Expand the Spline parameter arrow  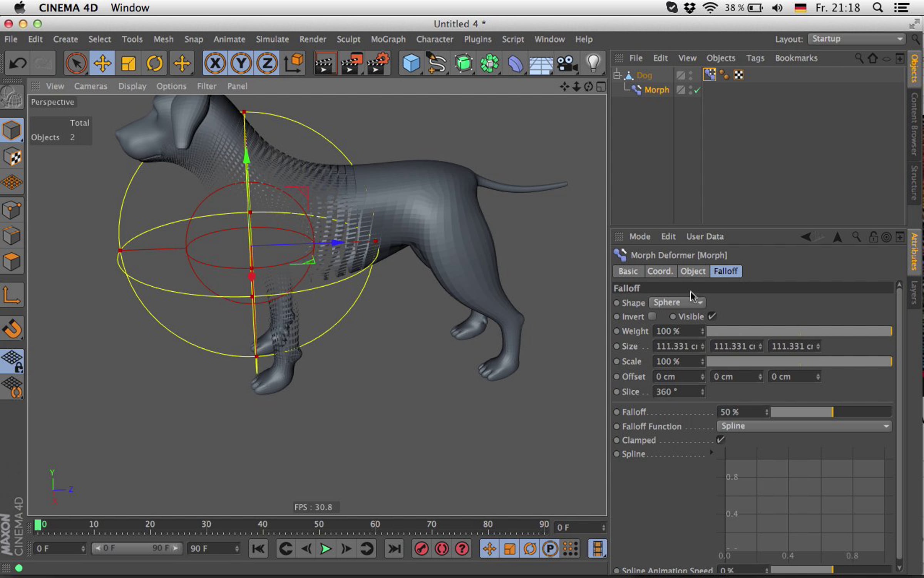pyautogui.click(x=711, y=452)
